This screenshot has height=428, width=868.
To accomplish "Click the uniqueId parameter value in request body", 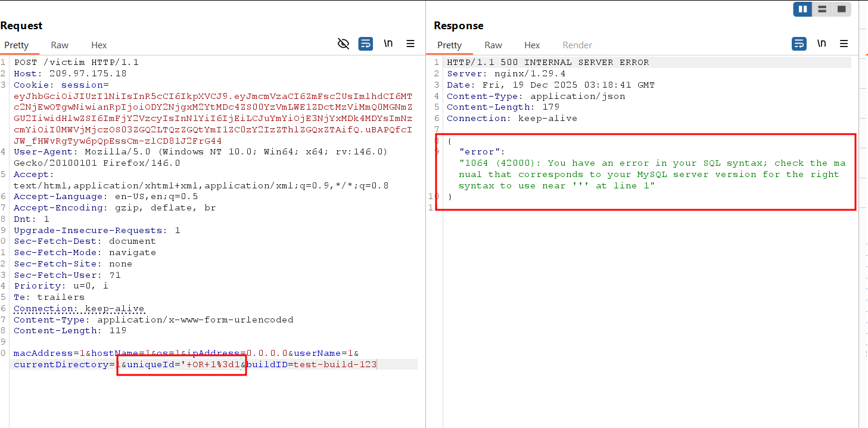I will (210, 364).
